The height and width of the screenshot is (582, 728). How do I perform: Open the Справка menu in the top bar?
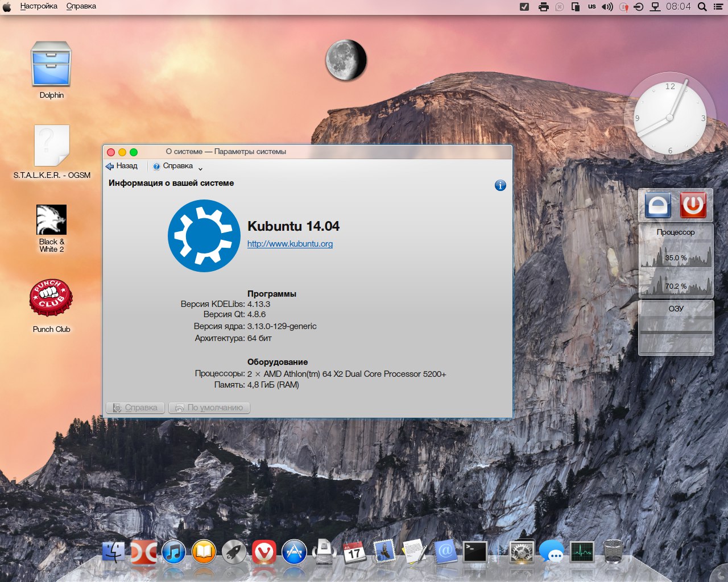point(81,6)
